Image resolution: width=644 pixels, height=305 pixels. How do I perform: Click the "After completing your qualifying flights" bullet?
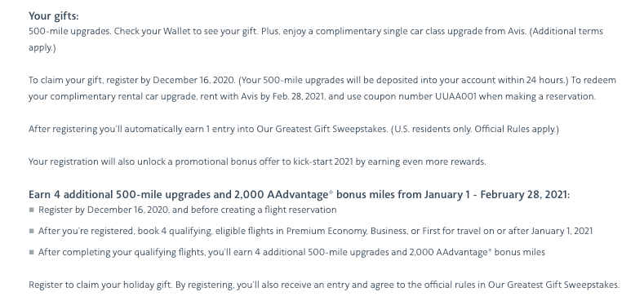click(291, 252)
